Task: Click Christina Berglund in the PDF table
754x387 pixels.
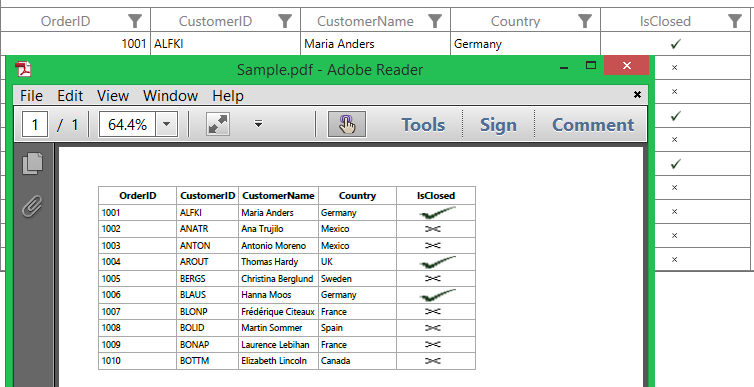Action: [x=277, y=279]
